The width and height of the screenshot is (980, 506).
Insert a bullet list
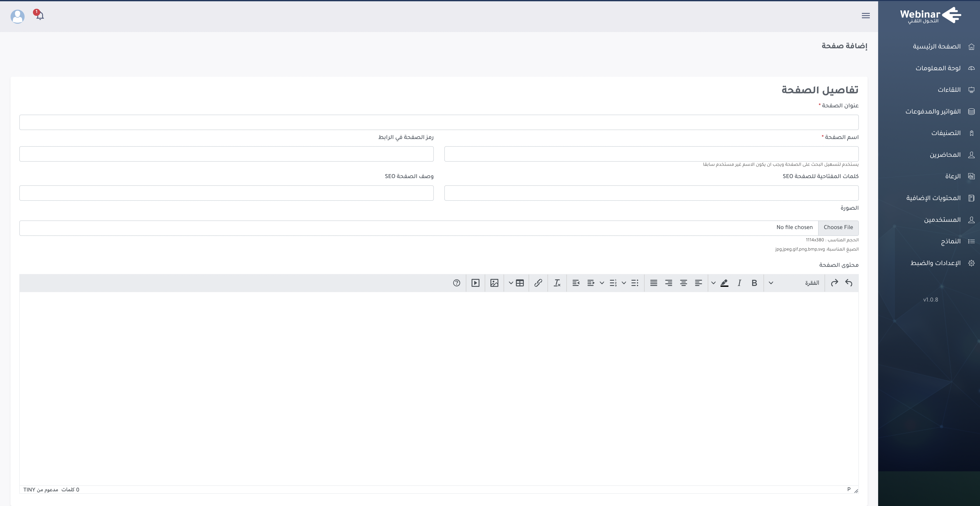point(635,283)
